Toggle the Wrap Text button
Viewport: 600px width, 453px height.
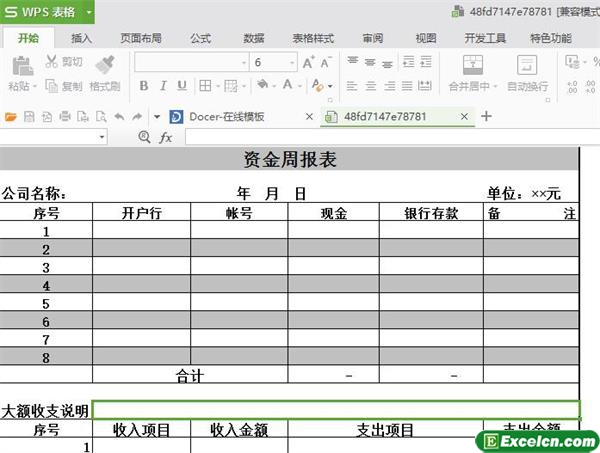coord(527,73)
